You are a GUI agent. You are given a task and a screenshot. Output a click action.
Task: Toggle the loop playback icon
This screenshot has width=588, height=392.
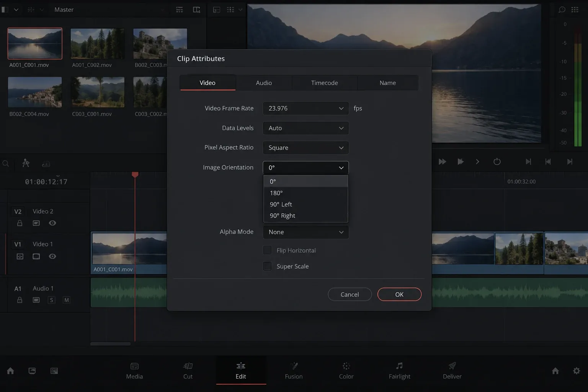pyautogui.click(x=497, y=162)
